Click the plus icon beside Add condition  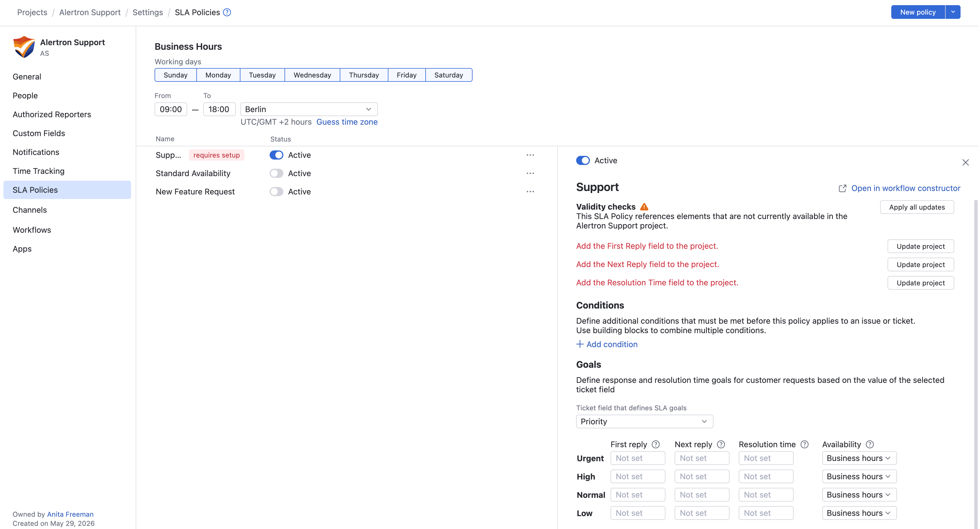[x=580, y=344]
